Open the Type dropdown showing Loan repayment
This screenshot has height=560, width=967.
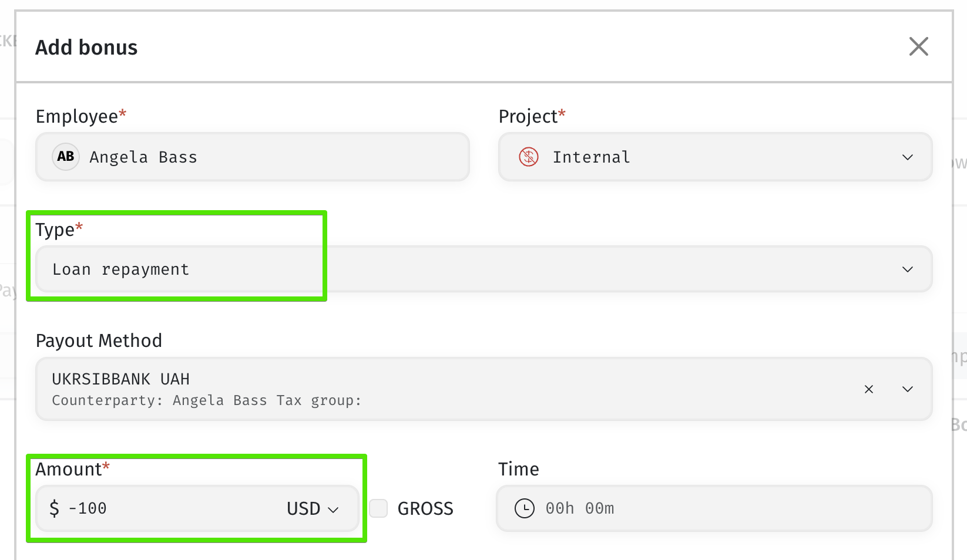484,269
